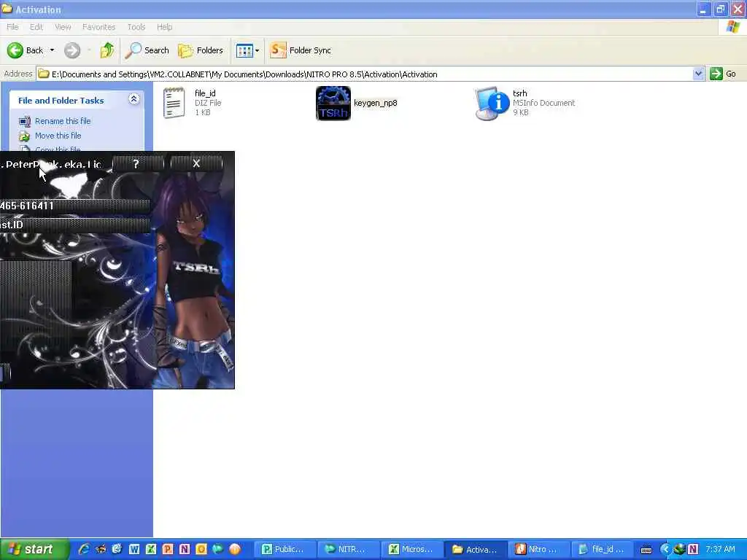Launch Internet Explorer from quick launch
Image resolution: width=747 pixels, height=560 pixels.
coord(85,549)
